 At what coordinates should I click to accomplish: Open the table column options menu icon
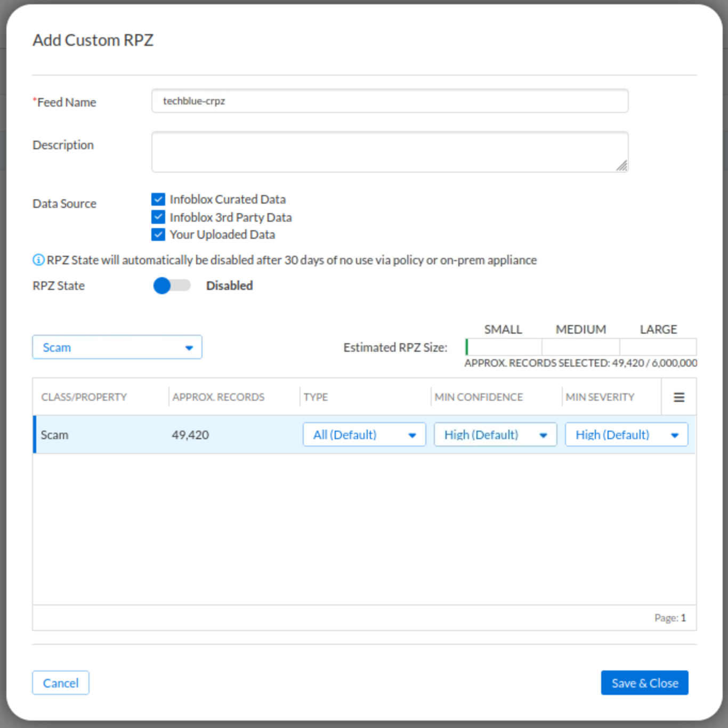tap(678, 397)
